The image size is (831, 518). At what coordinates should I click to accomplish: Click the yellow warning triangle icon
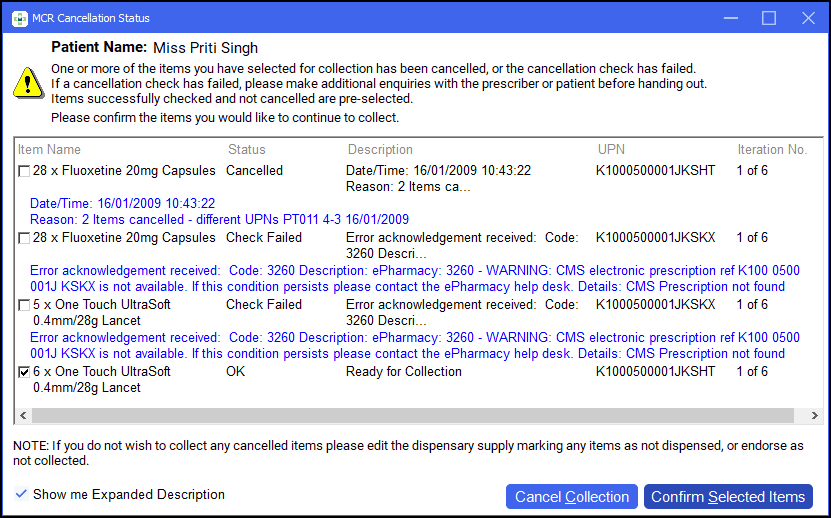click(x=27, y=84)
